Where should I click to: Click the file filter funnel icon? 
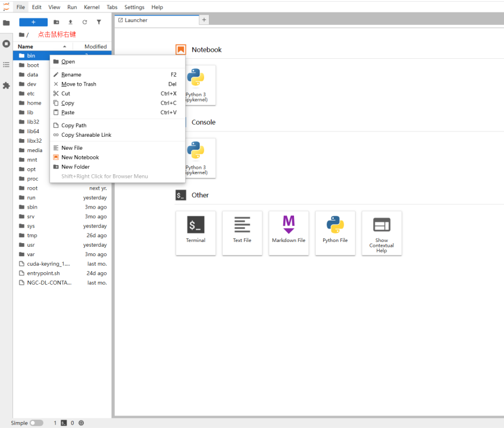pos(99,22)
